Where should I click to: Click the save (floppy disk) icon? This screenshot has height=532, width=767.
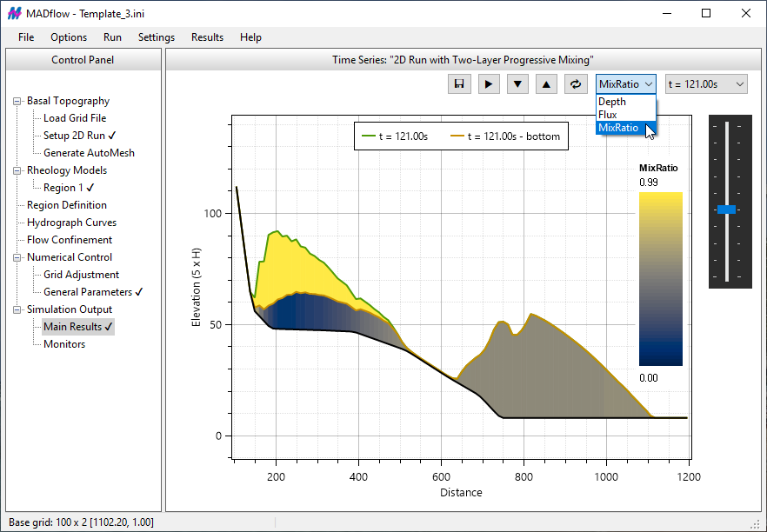point(459,84)
